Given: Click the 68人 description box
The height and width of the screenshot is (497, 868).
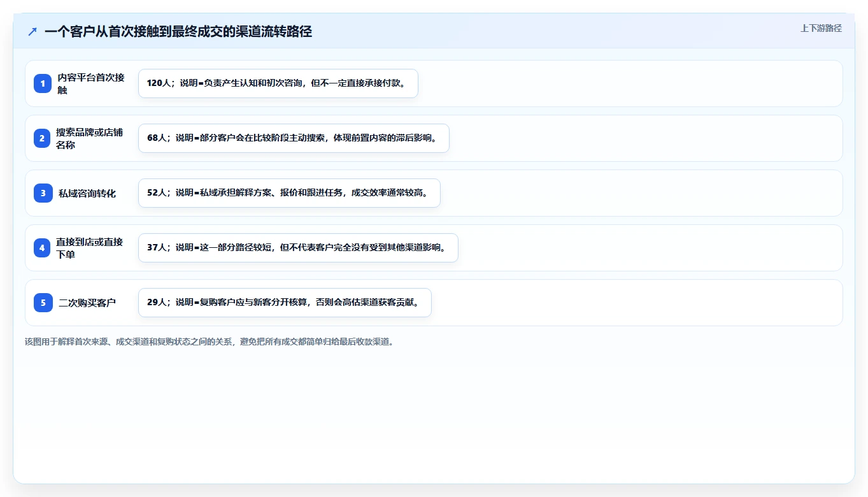Looking at the screenshot, I should (294, 138).
